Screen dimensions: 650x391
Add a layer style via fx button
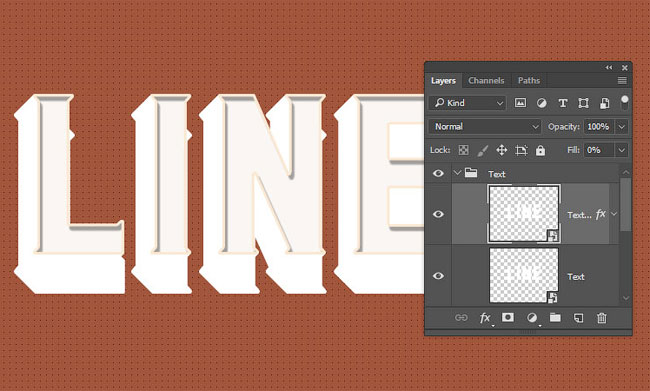(485, 318)
